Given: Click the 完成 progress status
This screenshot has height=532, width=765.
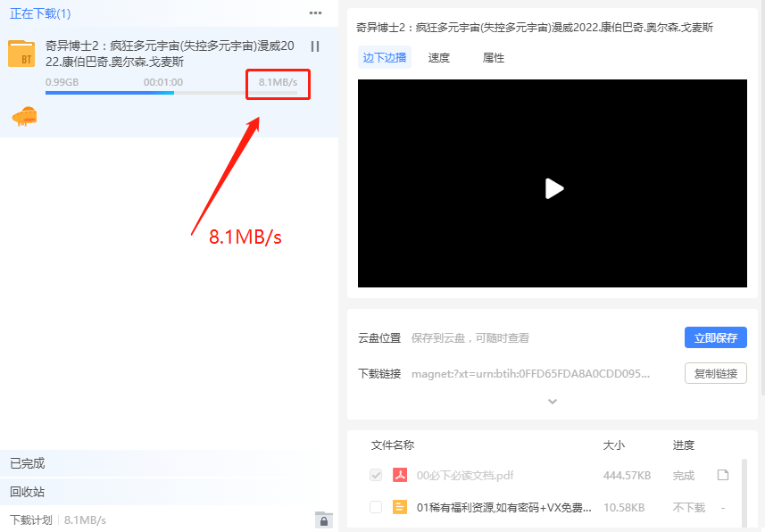Looking at the screenshot, I should click(x=684, y=476).
